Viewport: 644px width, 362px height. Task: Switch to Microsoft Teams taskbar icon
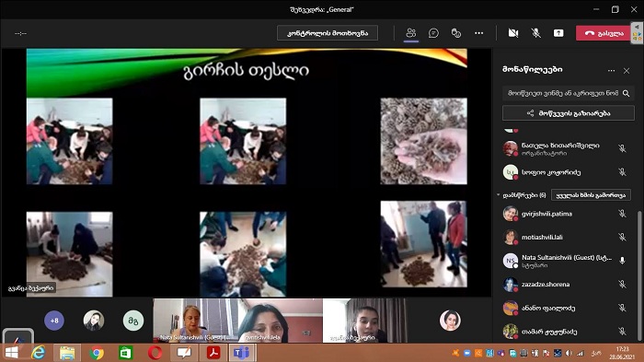click(242, 353)
